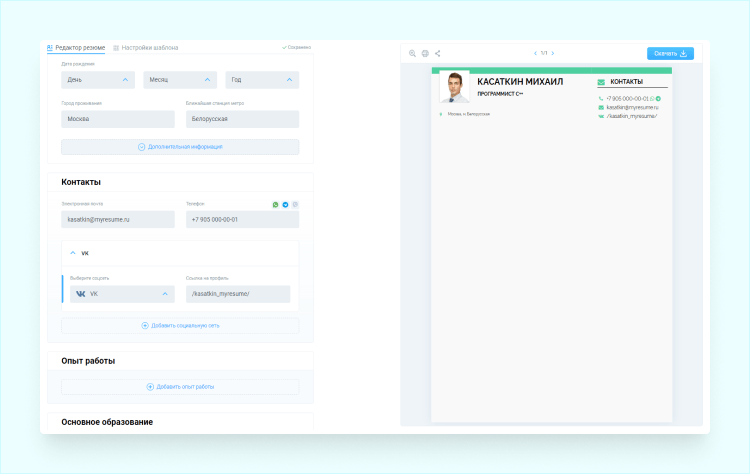Click the profile link field /kasatkin_myresume/
750x474 pixels.
[238, 294]
